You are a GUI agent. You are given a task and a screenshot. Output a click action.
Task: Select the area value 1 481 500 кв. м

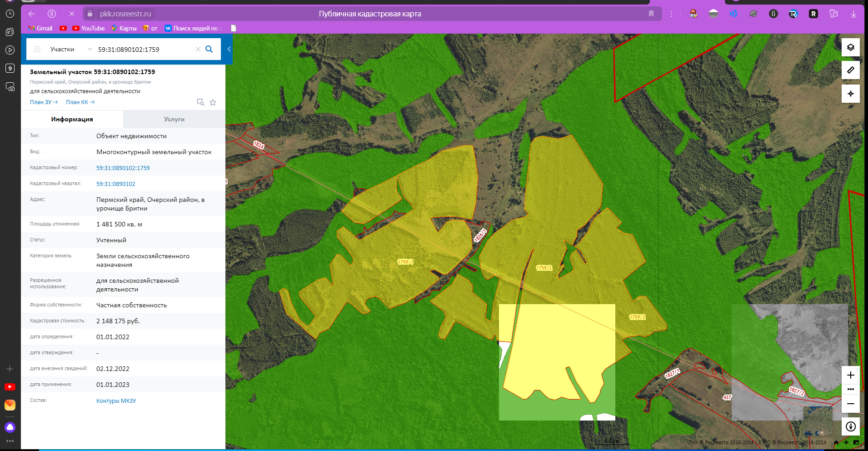119,224
